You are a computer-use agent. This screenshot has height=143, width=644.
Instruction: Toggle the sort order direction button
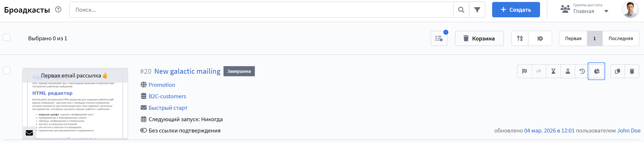tap(520, 38)
